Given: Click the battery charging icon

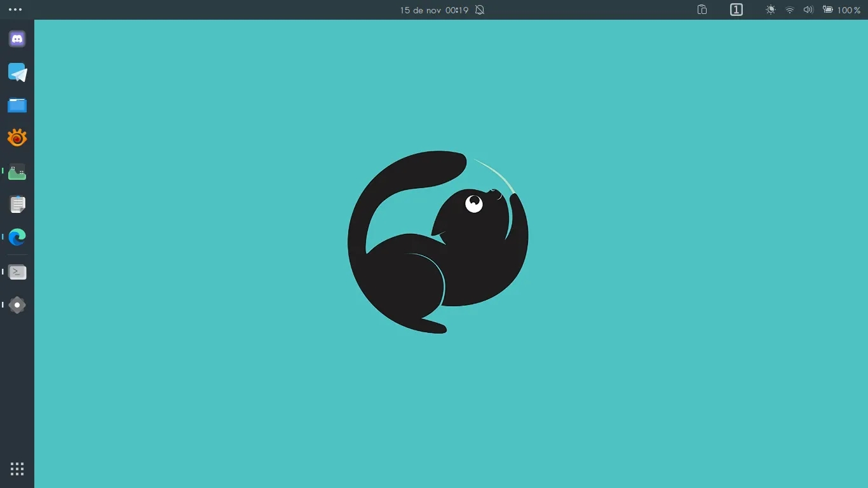Looking at the screenshot, I should tap(828, 10).
